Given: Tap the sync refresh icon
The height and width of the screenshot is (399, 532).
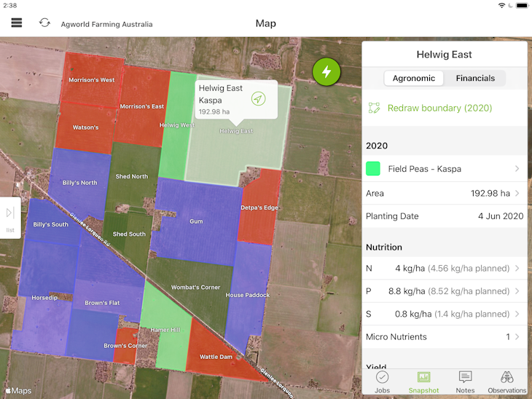Looking at the screenshot, I should tap(44, 23).
